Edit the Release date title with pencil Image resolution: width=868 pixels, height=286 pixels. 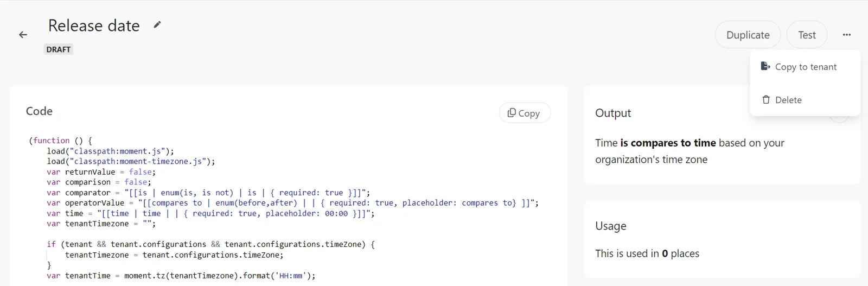coord(157,24)
